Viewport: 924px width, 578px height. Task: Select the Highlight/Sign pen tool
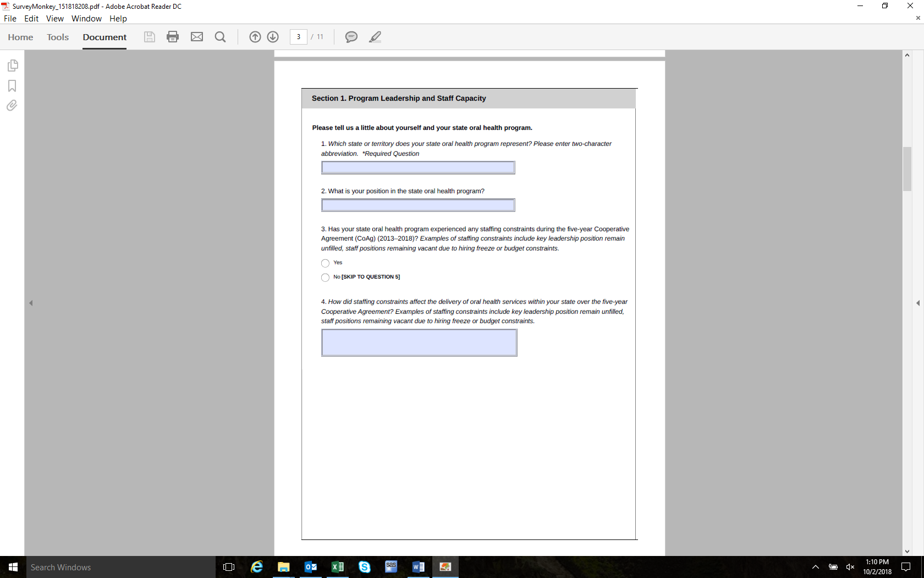(x=375, y=37)
